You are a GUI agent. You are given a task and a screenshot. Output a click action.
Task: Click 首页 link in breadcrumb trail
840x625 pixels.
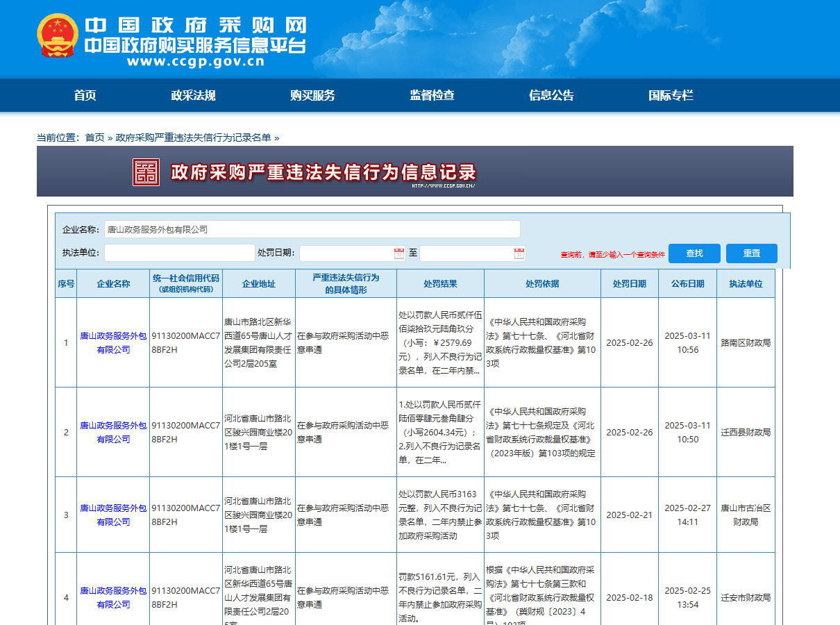click(x=95, y=137)
